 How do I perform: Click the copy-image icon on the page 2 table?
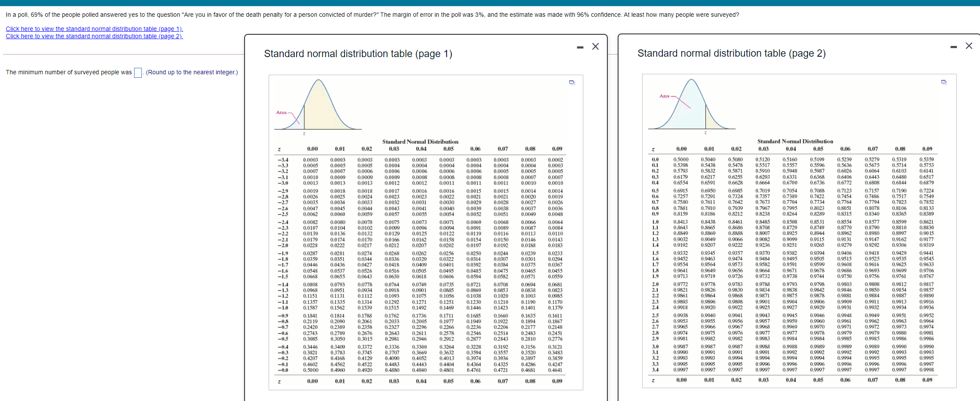tap(944, 82)
